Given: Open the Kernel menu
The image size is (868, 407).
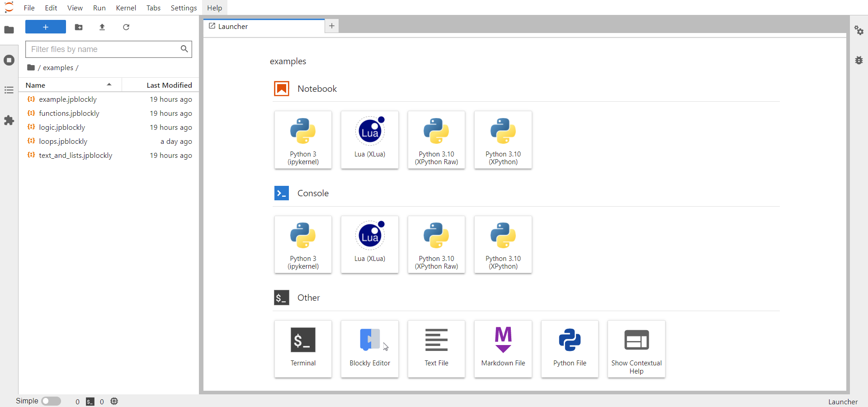Looking at the screenshot, I should (126, 8).
